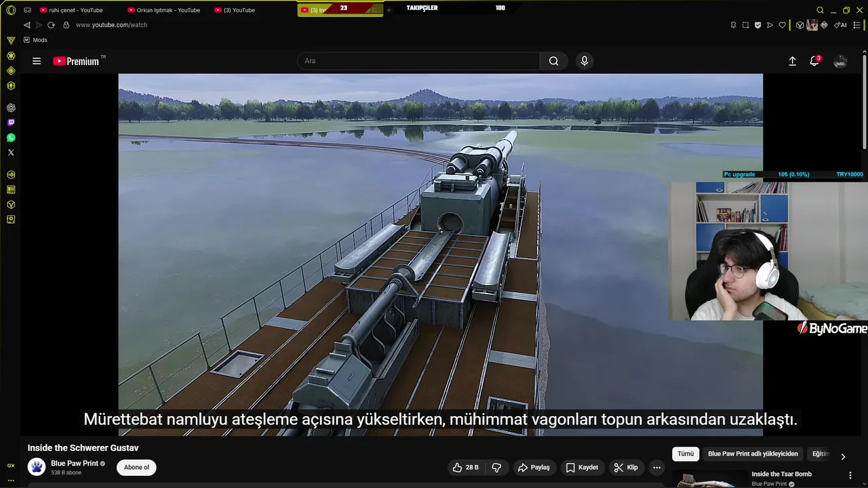Open the YouTube hamburger guide menu
This screenshot has height=488, width=868.
click(37, 61)
